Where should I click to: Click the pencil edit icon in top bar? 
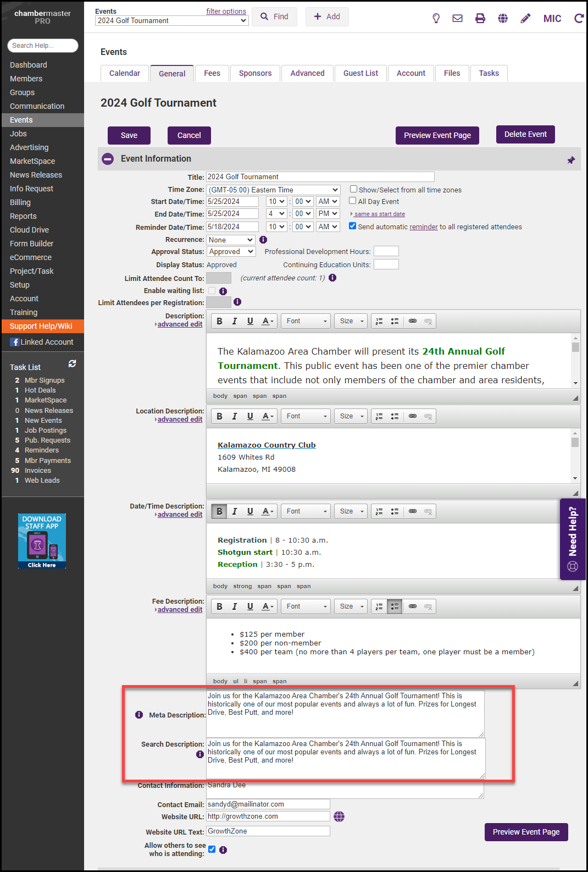pyautogui.click(x=525, y=19)
